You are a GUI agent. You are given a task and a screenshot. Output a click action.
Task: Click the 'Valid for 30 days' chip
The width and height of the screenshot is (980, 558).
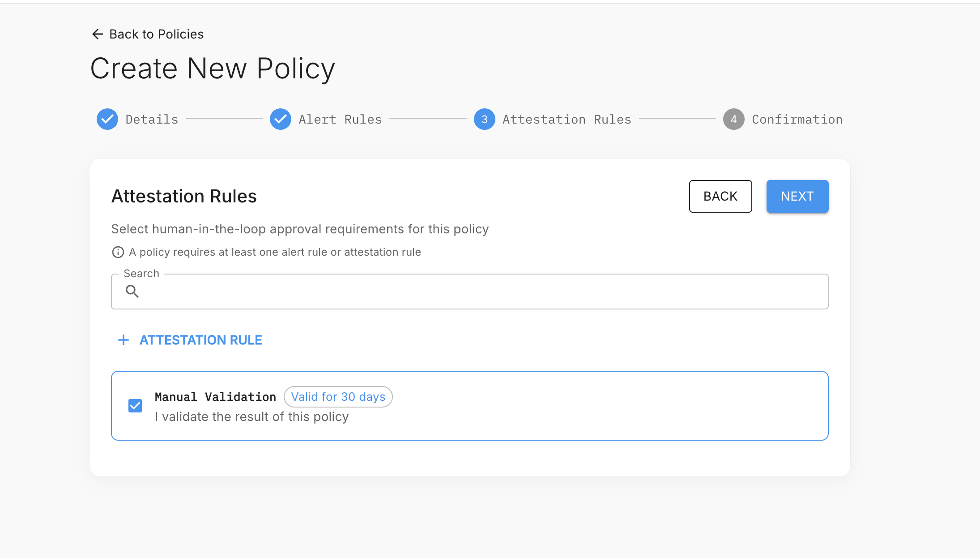[338, 397]
